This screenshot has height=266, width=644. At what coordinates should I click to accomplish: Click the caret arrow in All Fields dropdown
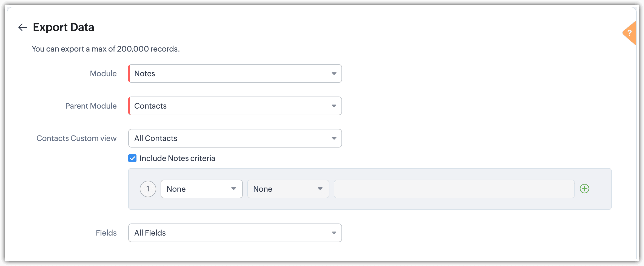coord(334,233)
